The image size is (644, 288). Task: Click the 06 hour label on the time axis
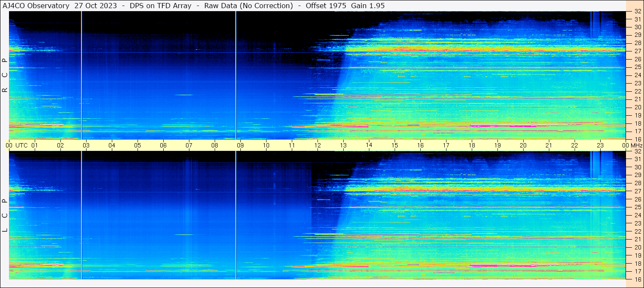click(x=163, y=145)
